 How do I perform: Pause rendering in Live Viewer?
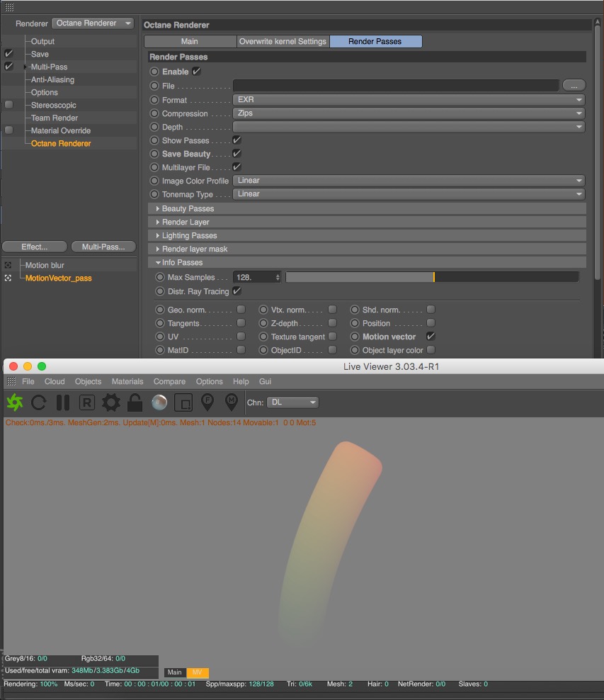point(63,402)
